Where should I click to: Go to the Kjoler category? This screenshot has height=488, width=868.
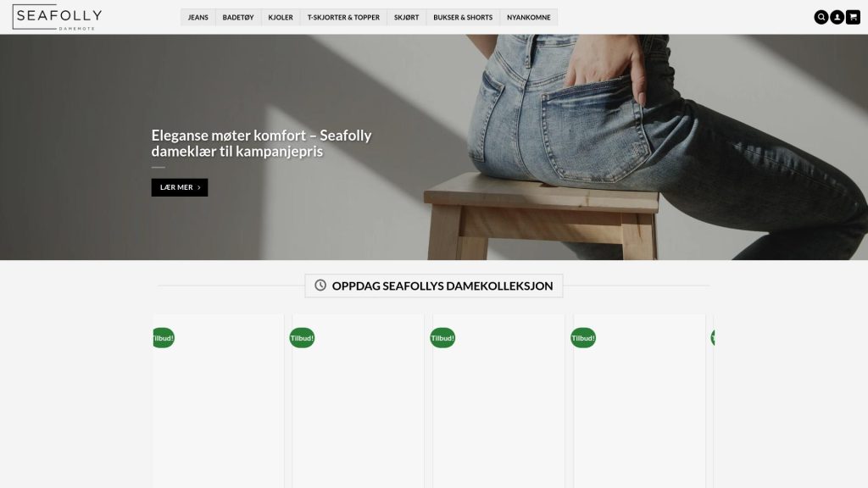point(281,17)
